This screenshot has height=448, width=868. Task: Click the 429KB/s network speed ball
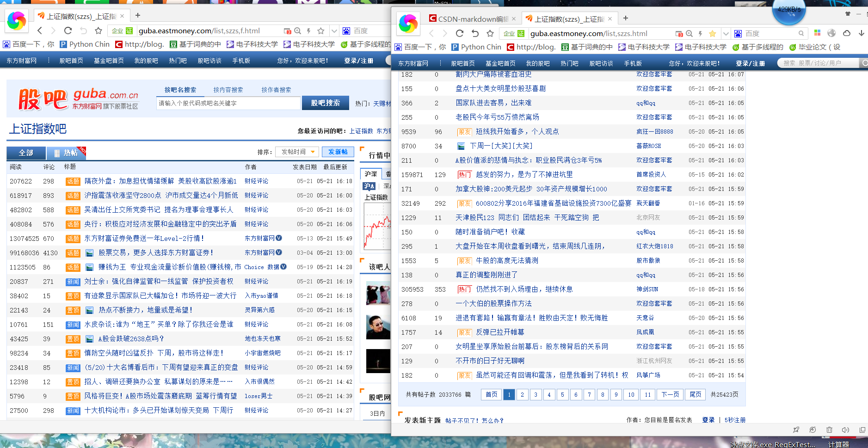[789, 9]
